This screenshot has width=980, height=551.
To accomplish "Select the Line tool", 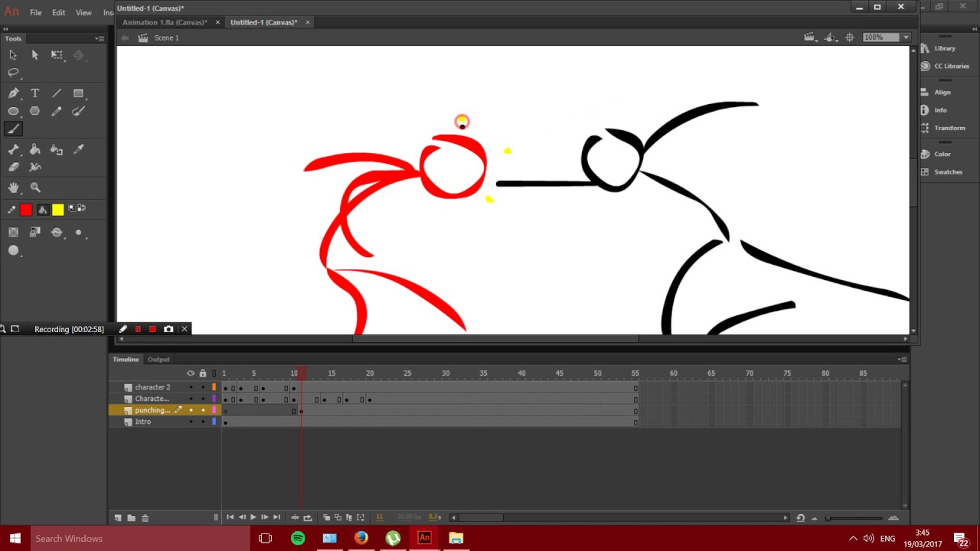I will (57, 93).
